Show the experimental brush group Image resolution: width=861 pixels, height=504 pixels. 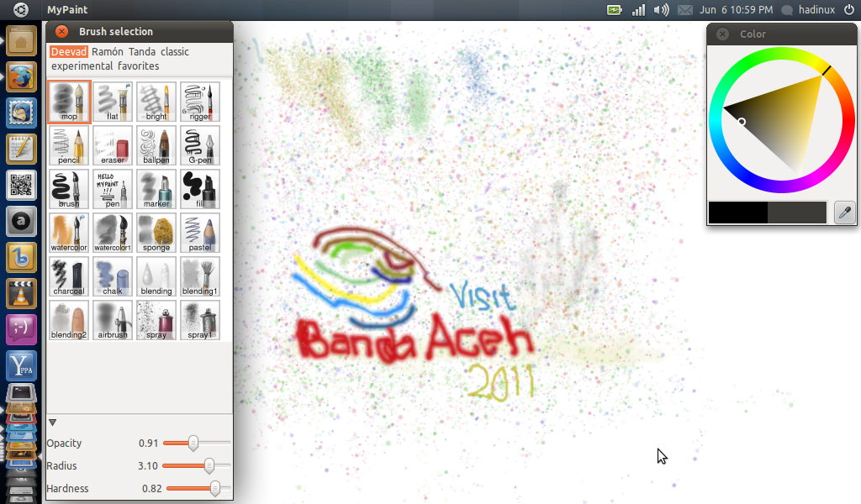point(82,66)
